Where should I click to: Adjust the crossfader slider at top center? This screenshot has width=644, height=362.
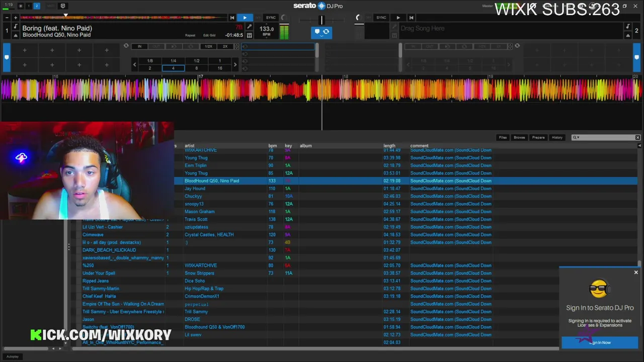(x=321, y=20)
